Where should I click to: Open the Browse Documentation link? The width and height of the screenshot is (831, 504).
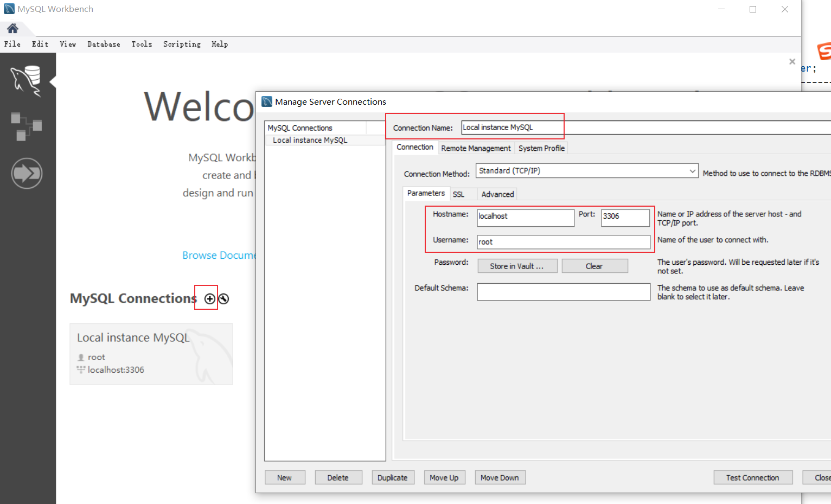tap(219, 255)
